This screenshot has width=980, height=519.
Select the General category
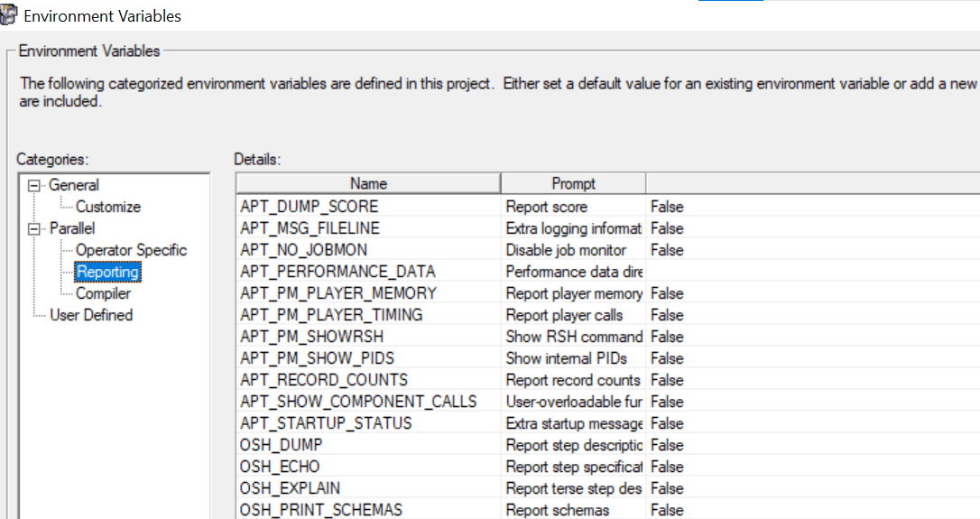coord(74,185)
